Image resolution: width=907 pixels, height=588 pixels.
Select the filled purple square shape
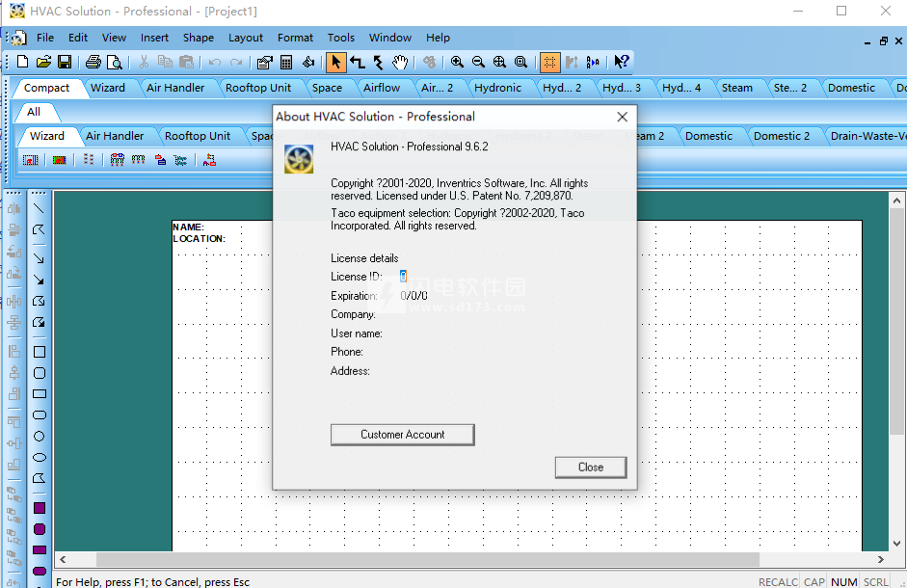(x=40, y=508)
